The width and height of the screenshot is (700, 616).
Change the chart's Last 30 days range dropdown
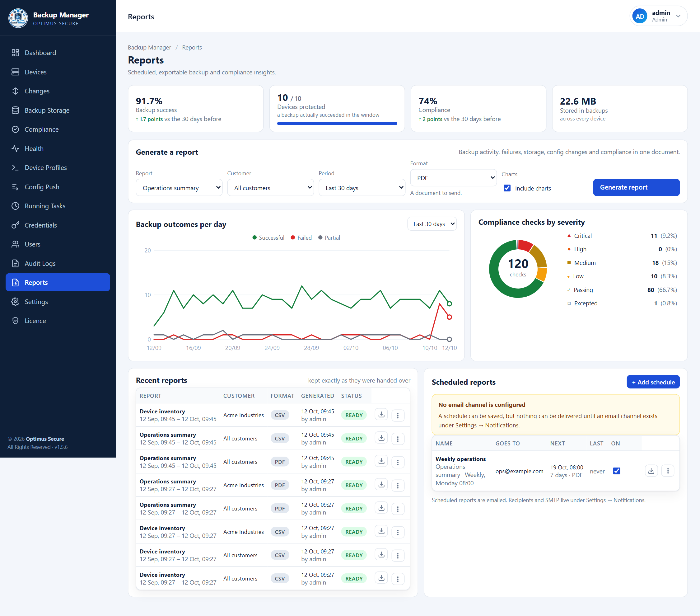(432, 224)
